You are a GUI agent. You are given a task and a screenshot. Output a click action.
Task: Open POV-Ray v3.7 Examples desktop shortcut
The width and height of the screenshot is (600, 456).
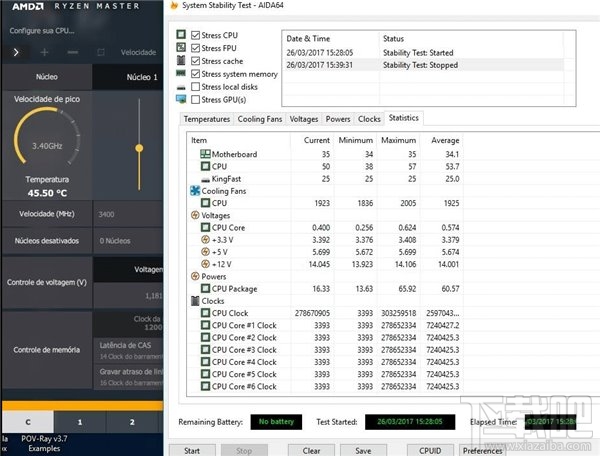pyautogui.click(x=44, y=443)
